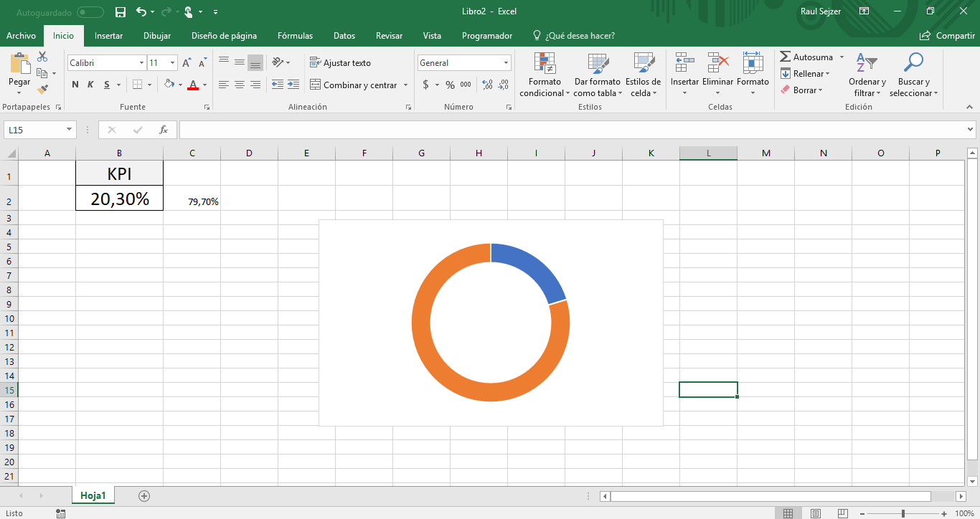Open Ordenar y filtrar menu

pyautogui.click(x=867, y=75)
